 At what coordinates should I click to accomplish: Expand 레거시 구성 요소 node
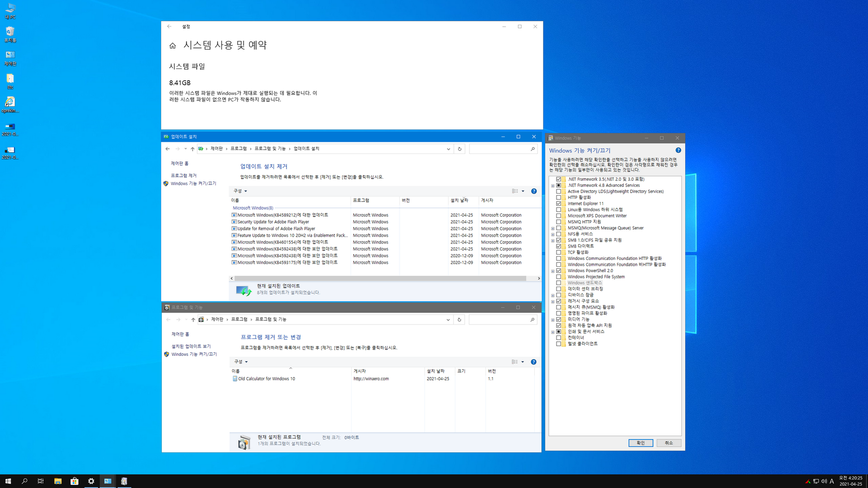[x=553, y=301]
